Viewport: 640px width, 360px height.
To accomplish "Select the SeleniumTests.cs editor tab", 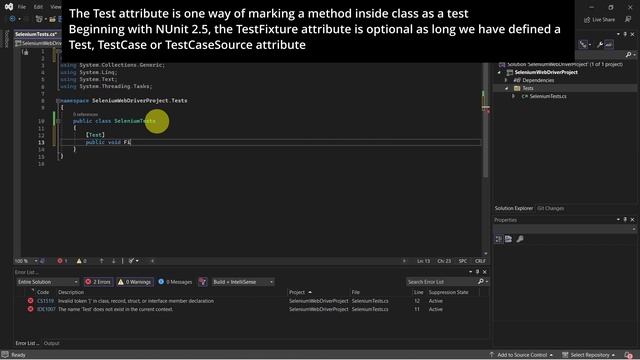I will click(x=36, y=34).
